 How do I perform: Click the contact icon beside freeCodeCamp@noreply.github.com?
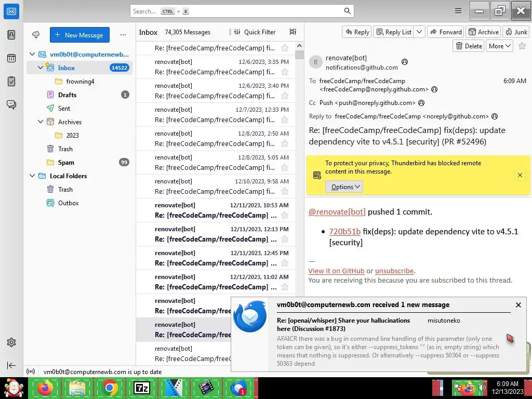tap(434, 89)
